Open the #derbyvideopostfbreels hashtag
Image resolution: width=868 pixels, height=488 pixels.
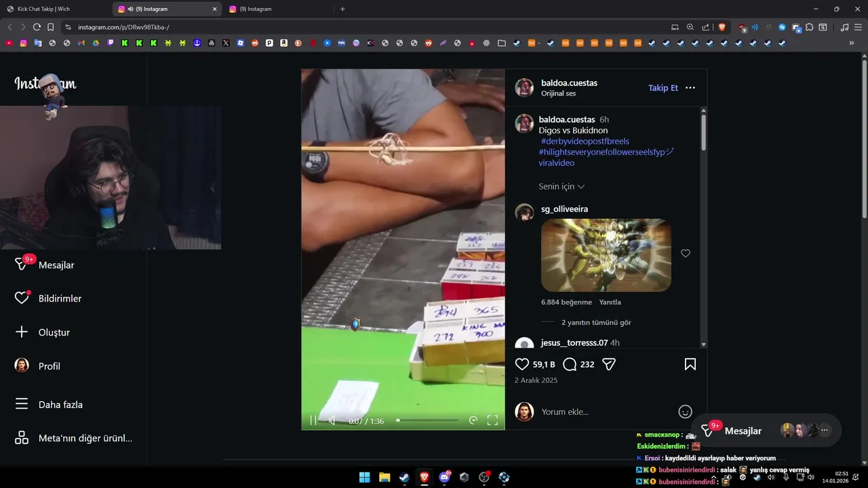point(585,141)
